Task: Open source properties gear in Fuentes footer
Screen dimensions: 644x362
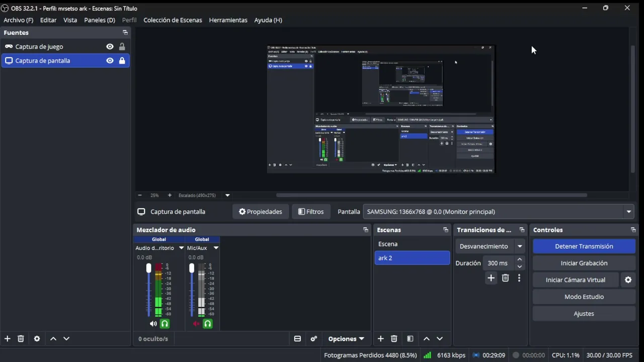Action: point(37,339)
